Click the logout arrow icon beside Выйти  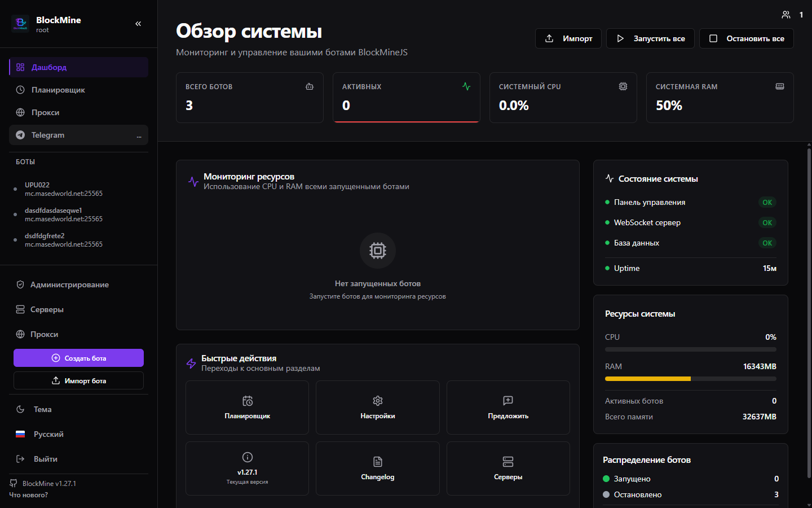coord(20,459)
